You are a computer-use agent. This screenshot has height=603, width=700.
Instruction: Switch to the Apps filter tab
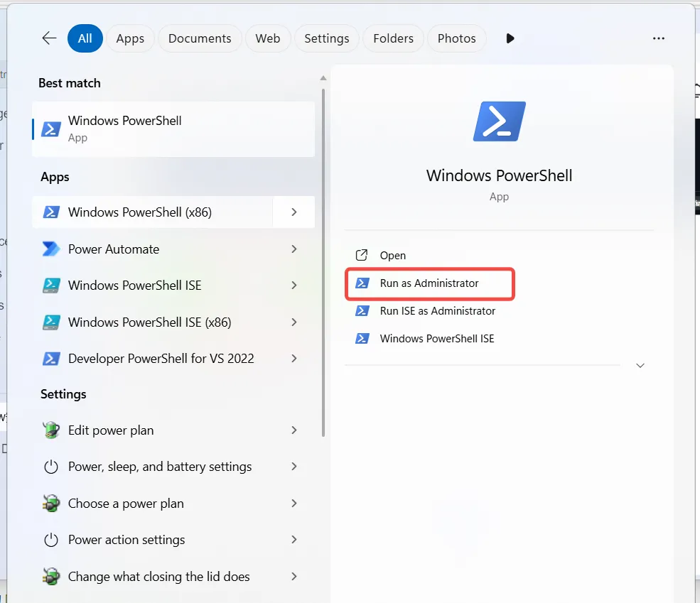(130, 38)
